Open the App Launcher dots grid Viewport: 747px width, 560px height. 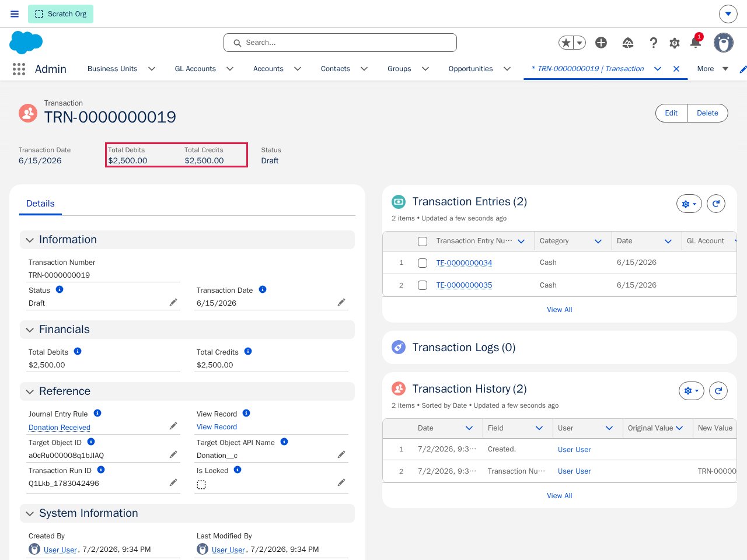[x=19, y=69]
